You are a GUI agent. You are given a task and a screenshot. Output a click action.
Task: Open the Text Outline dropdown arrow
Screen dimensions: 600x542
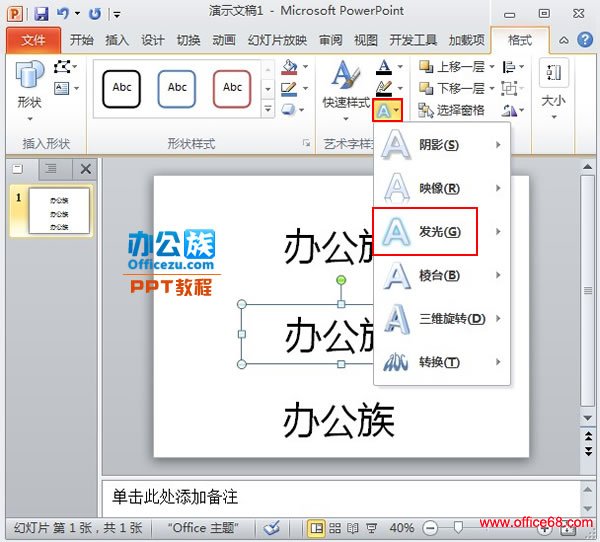point(400,88)
